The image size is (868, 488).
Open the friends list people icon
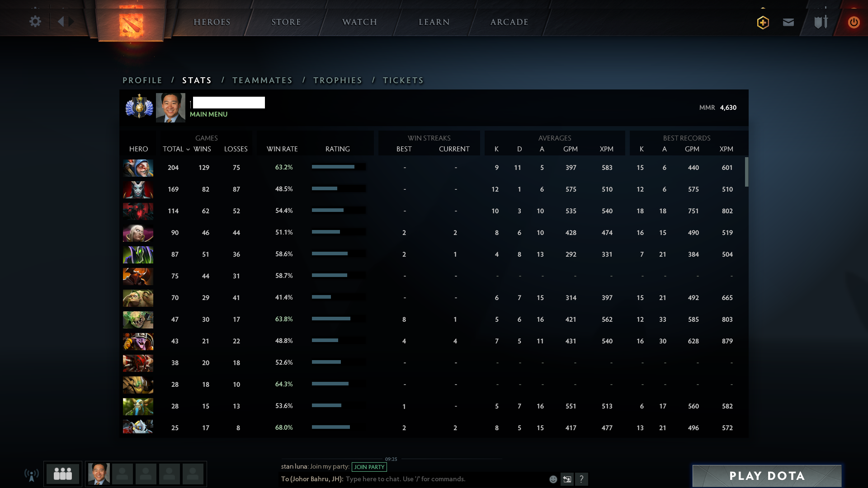pyautogui.click(x=63, y=474)
